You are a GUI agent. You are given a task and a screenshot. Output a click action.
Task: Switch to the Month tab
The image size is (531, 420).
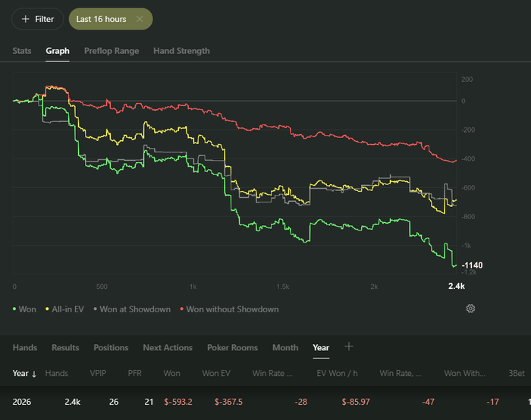tap(285, 347)
